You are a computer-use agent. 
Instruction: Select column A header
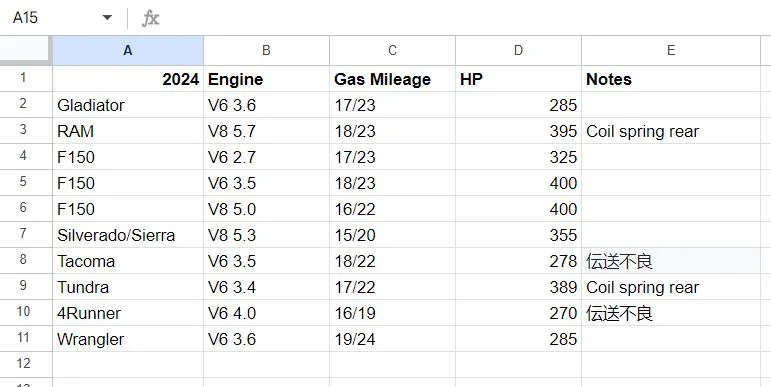click(128, 50)
